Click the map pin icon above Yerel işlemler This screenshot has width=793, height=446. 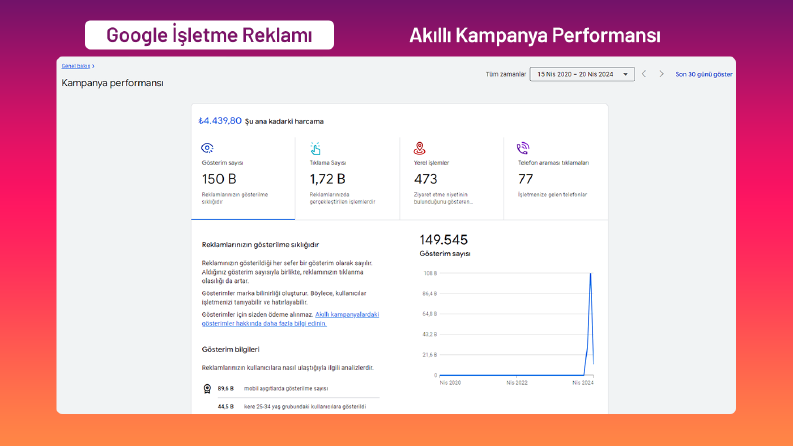coord(419,148)
